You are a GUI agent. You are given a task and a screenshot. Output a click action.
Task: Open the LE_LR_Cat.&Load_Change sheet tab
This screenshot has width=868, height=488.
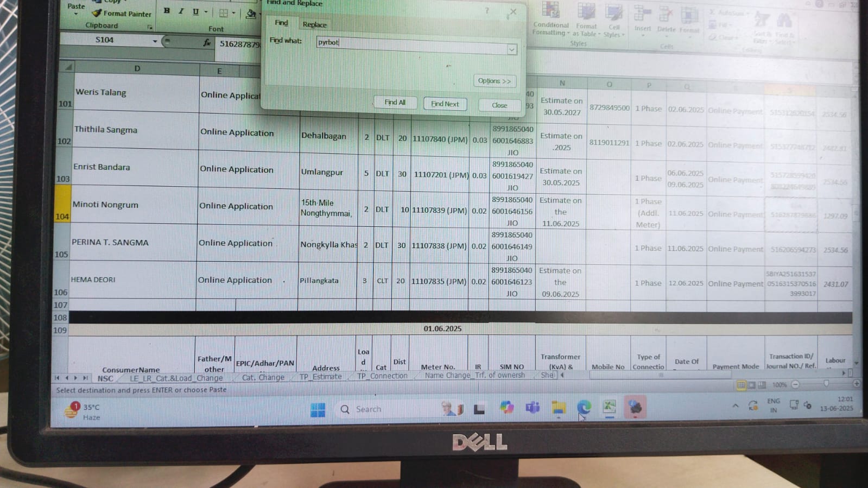point(176,378)
